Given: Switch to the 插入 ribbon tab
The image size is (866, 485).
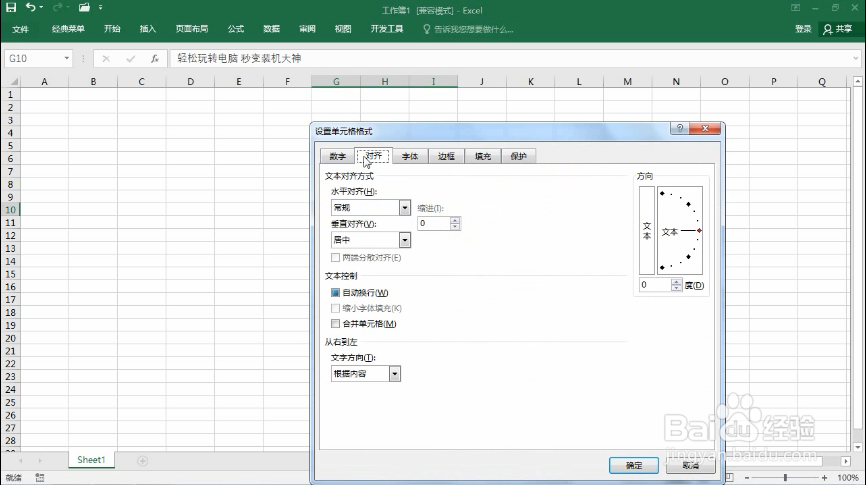Looking at the screenshot, I should click(147, 29).
